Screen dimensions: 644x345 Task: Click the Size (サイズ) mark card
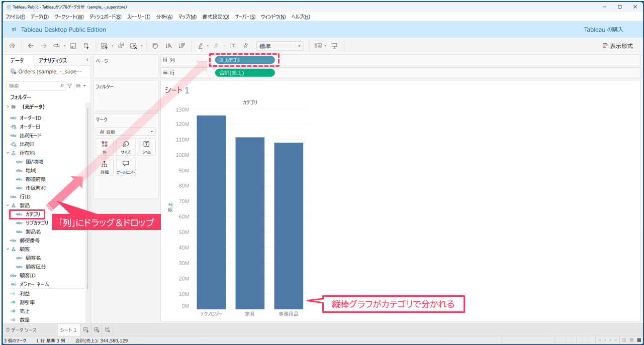pos(126,147)
